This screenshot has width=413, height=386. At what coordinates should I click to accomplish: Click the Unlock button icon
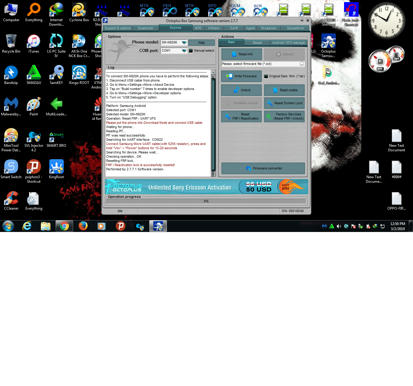tap(236, 90)
